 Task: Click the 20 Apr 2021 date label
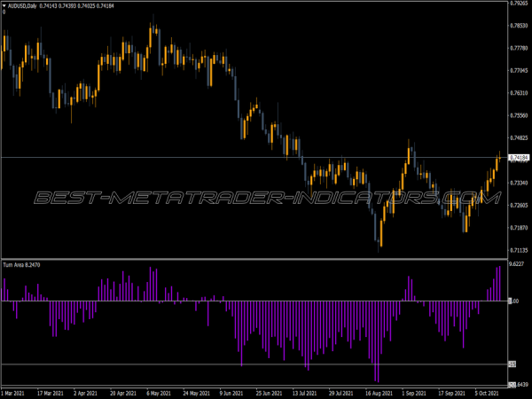tap(123, 394)
